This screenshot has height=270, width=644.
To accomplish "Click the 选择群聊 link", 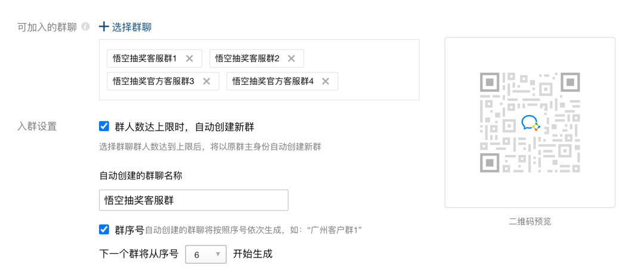I will pyautogui.click(x=131, y=27).
